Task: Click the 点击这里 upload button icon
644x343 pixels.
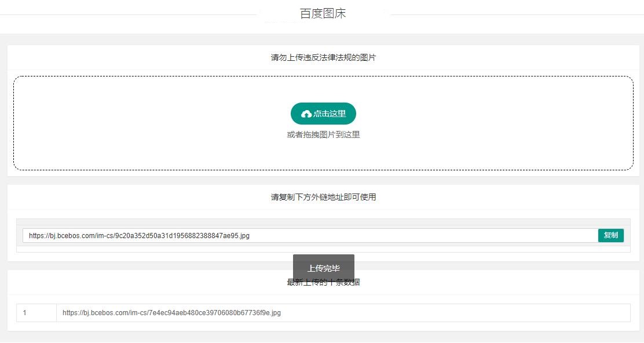Action: 306,113
